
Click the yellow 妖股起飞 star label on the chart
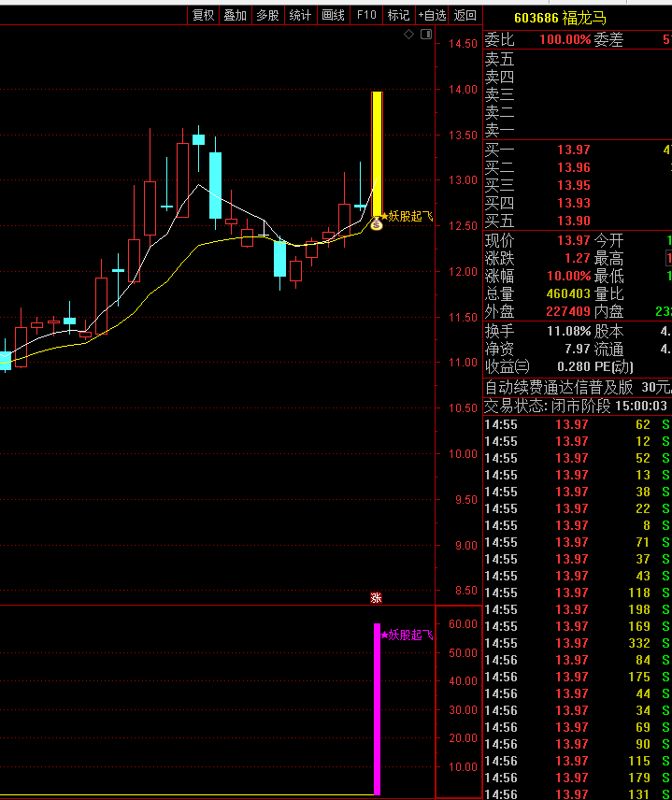coord(407,216)
